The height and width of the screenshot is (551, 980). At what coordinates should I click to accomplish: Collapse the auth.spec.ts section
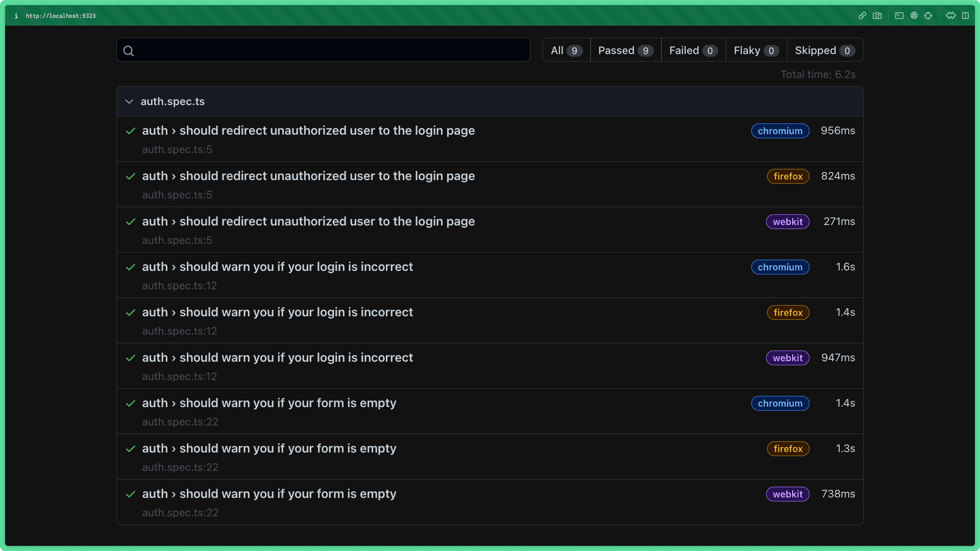point(129,102)
